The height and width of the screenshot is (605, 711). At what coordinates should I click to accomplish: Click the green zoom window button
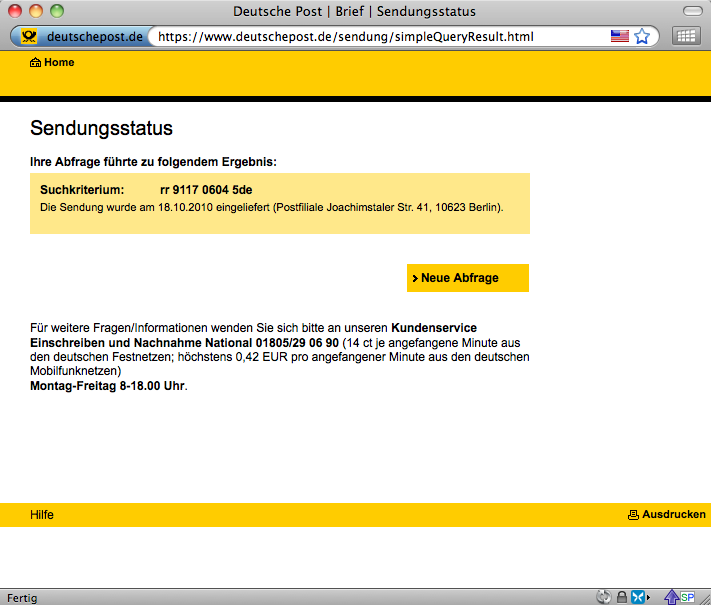[x=56, y=11]
